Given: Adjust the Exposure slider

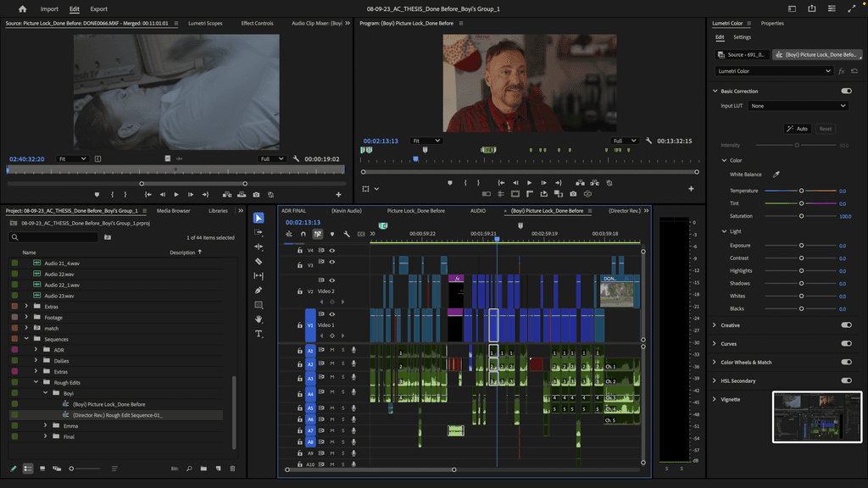Looking at the screenshot, I should (801, 245).
